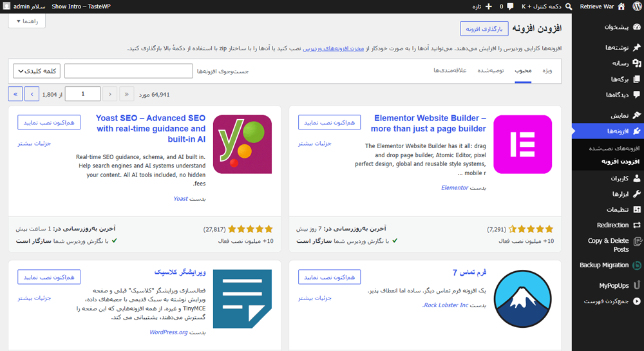This screenshot has height=351, width=644.
Task: Click the Retrieve War site name
Action: point(597,6)
